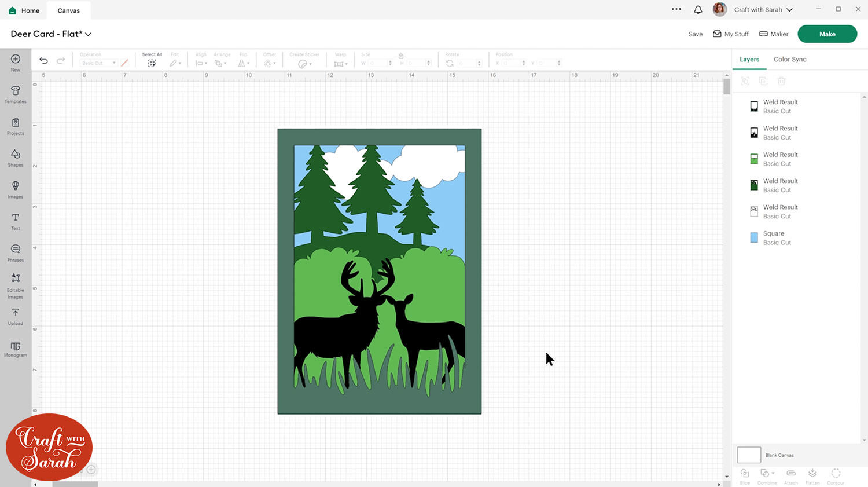This screenshot has height=487, width=868.
Task: Open the Upload panel
Action: coord(16,316)
